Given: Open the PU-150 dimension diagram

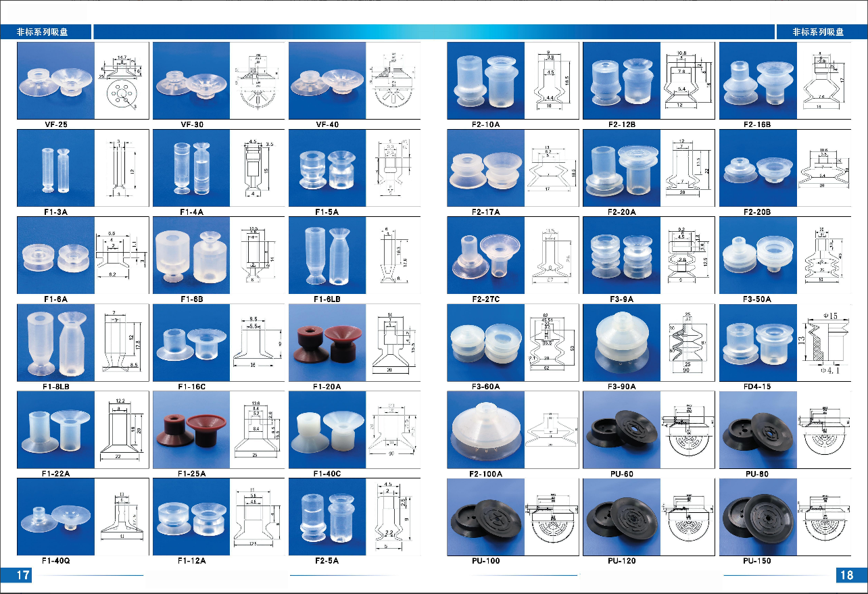Looking at the screenshot, I should click(x=823, y=517).
